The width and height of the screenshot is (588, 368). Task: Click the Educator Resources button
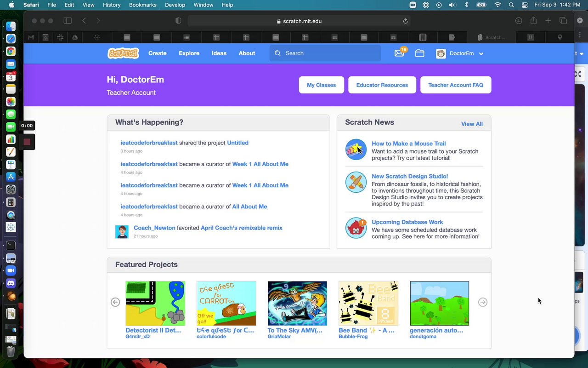tap(382, 85)
